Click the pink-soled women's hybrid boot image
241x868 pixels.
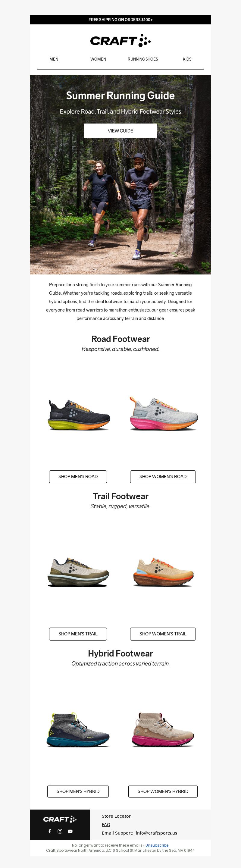(163, 729)
